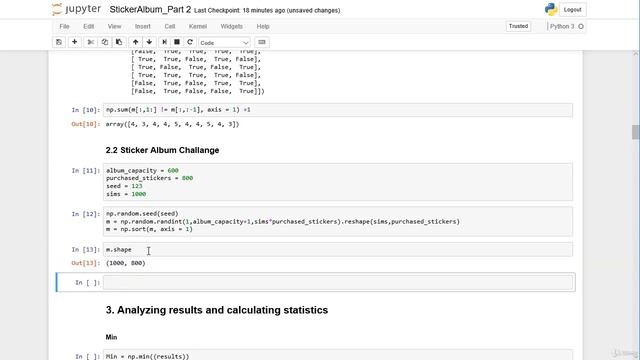Open the cell type Code dropdown

pos(224,42)
